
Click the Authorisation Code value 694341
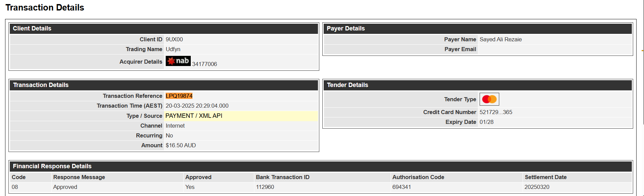[x=401, y=187]
